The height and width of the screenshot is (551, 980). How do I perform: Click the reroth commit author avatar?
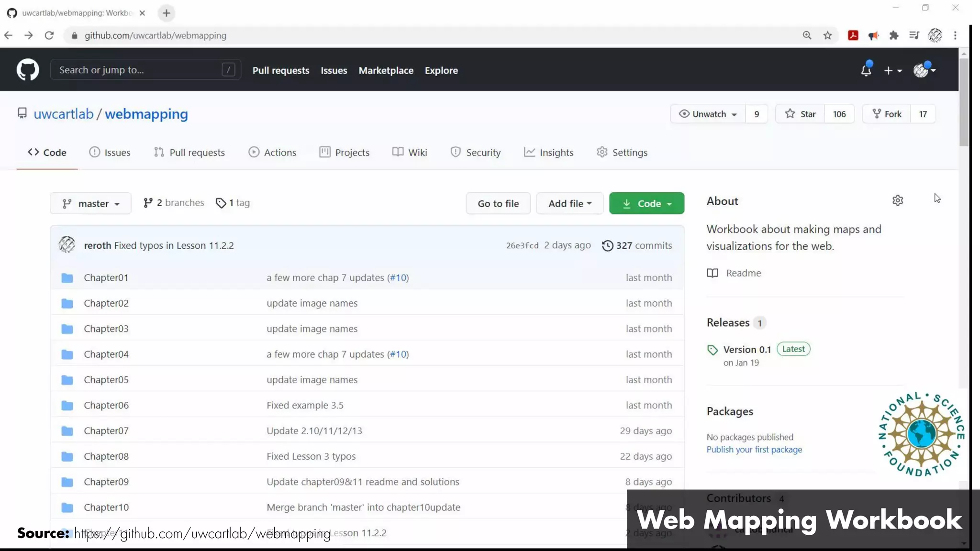tap(67, 245)
